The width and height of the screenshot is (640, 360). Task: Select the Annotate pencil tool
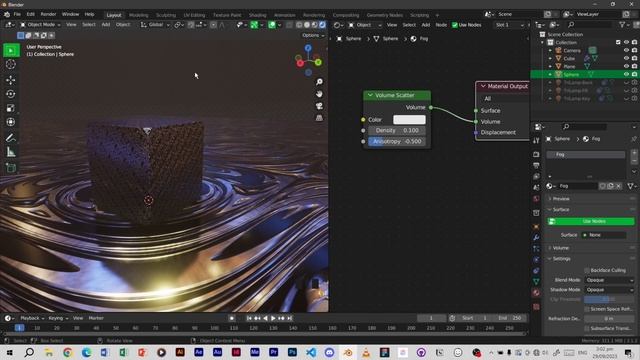coord(11,138)
